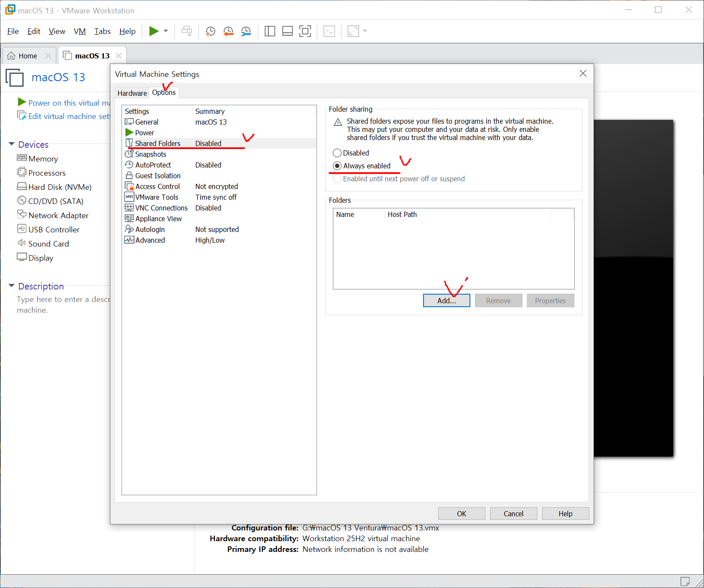Select the Hard Disk (NVMe) device
The image size is (704, 588).
(x=55, y=187)
